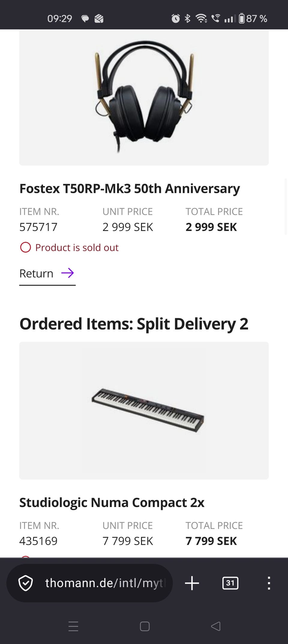Open the Studiologic keyboard product image

tap(144, 410)
